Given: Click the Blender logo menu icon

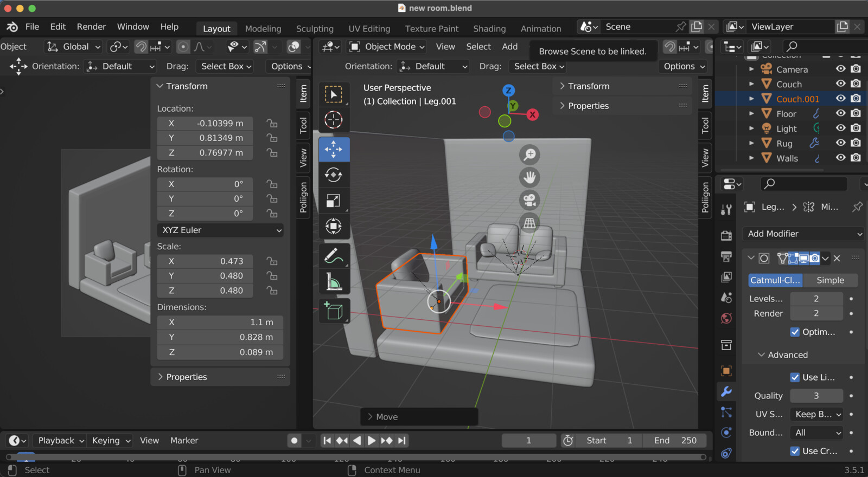Looking at the screenshot, I should [12, 27].
